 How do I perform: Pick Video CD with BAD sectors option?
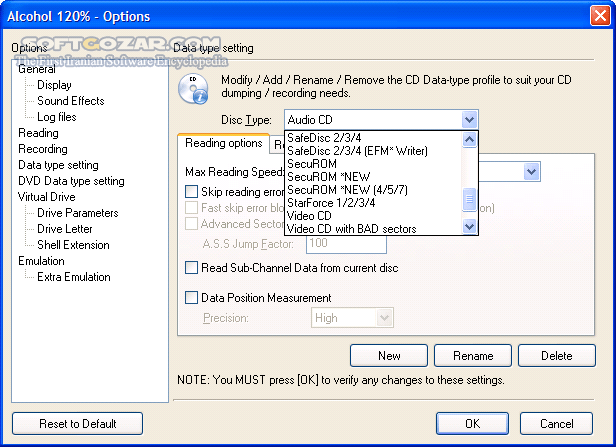pos(351,229)
